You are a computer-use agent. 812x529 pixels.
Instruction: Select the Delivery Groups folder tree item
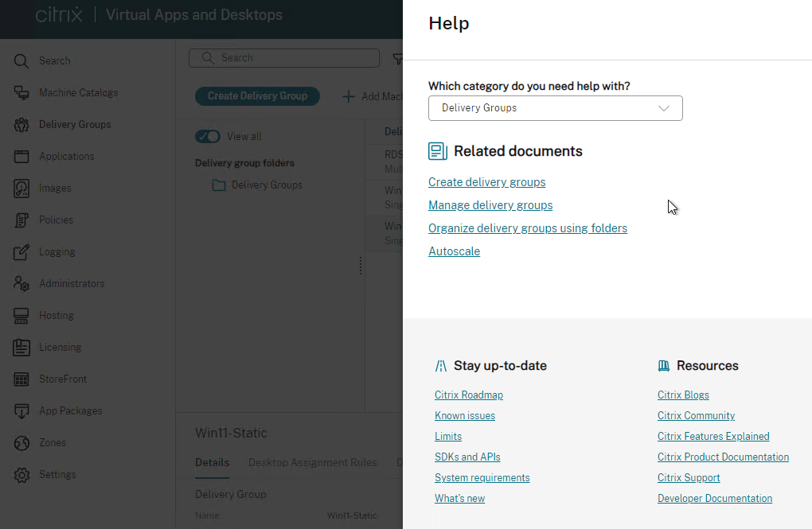click(x=266, y=185)
